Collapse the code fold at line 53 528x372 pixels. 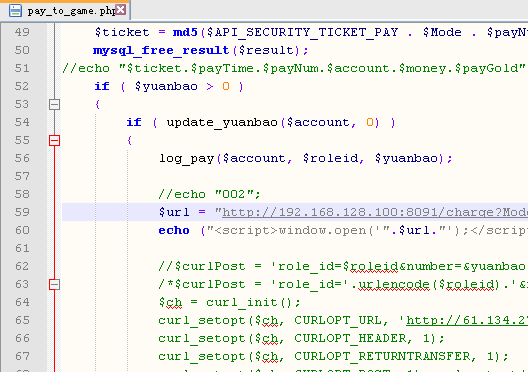point(54,104)
